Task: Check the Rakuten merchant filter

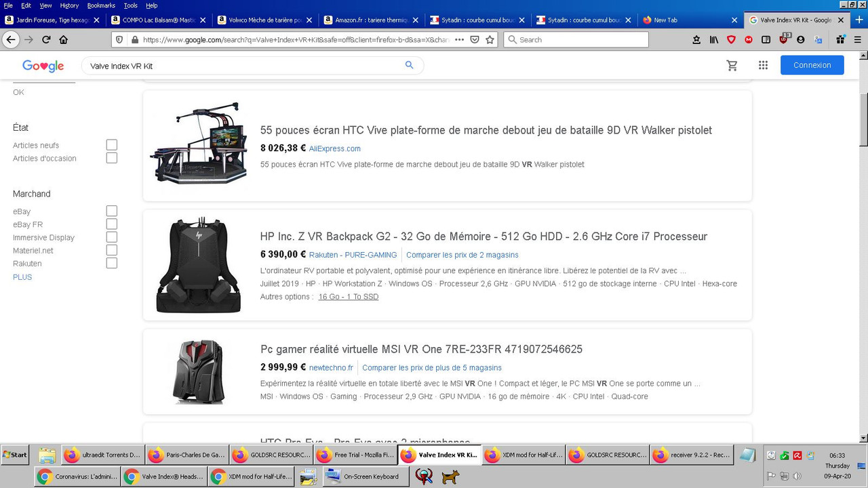Action: pyautogui.click(x=112, y=263)
